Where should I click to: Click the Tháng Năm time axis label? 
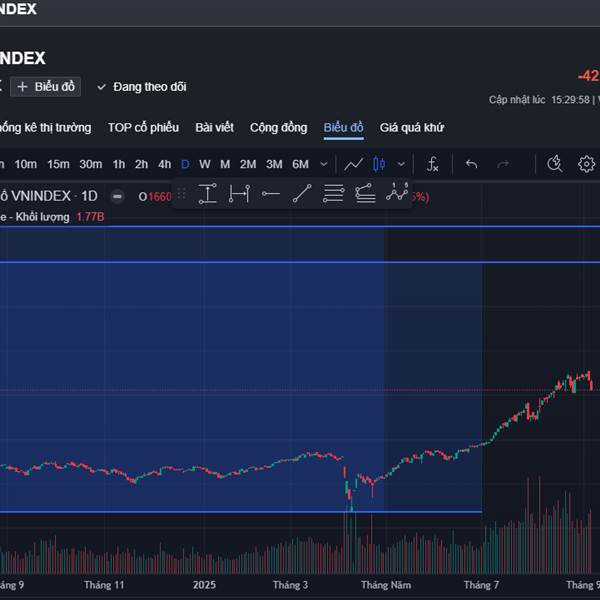click(386, 585)
